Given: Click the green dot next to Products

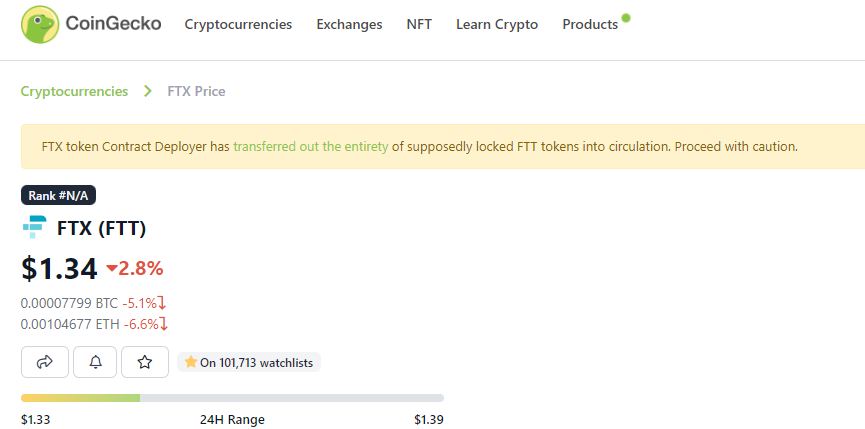Looking at the screenshot, I should [626, 18].
